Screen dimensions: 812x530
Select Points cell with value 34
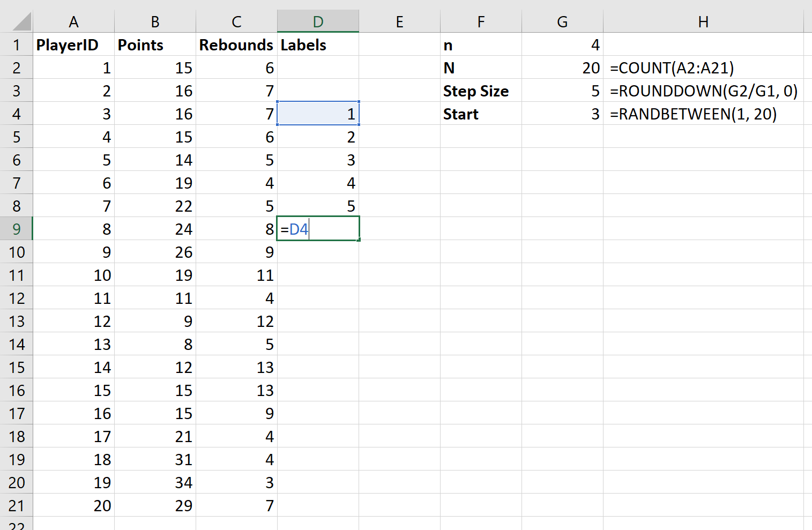point(155,483)
